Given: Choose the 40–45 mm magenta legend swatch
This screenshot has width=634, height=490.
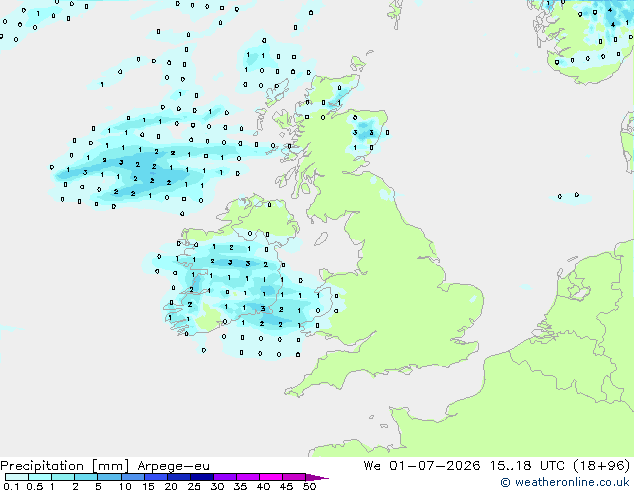Looking at the screenshot, I should tap(271, 477).
